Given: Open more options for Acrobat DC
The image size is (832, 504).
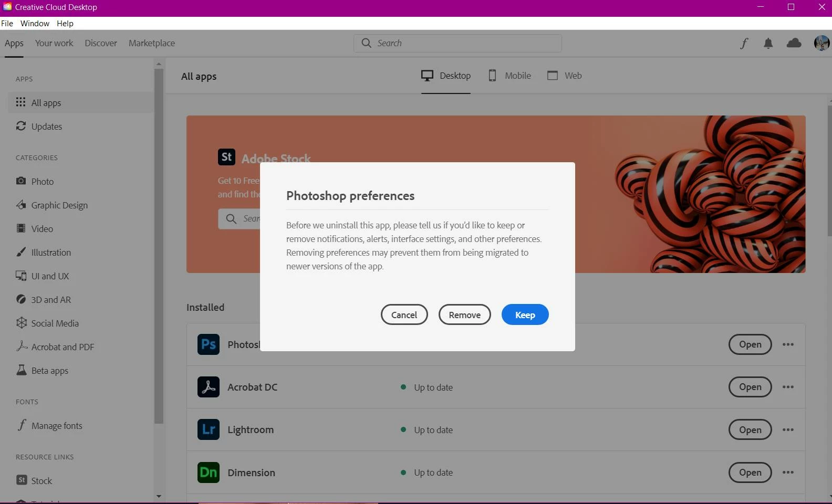Looking at the screenshot, I should [788, 387].
